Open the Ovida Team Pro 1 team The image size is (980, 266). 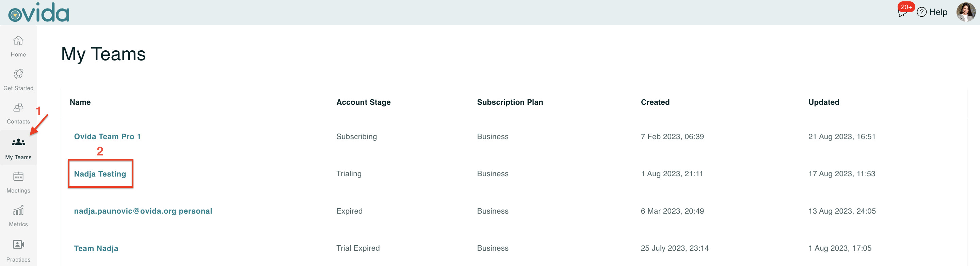(x=107, y=136)
